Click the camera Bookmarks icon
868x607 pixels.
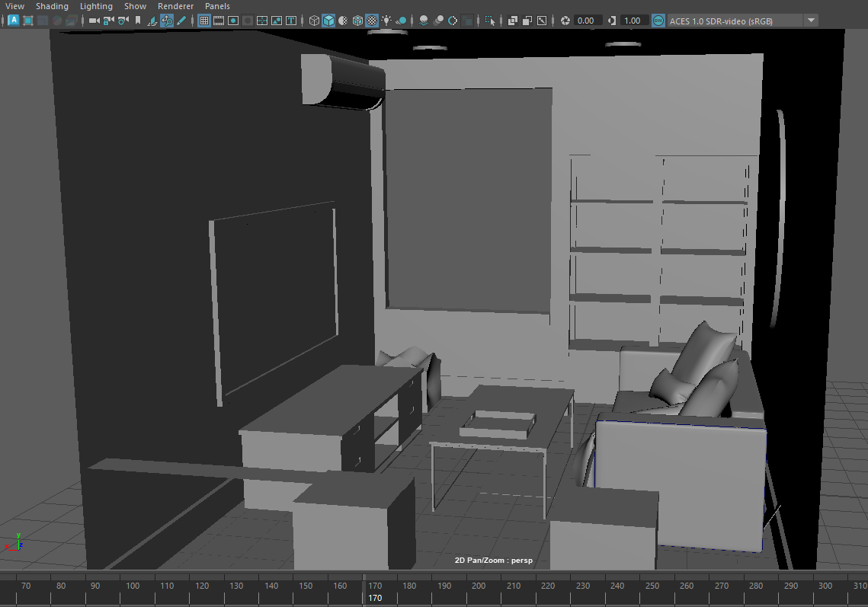click(x=138, y=21)
